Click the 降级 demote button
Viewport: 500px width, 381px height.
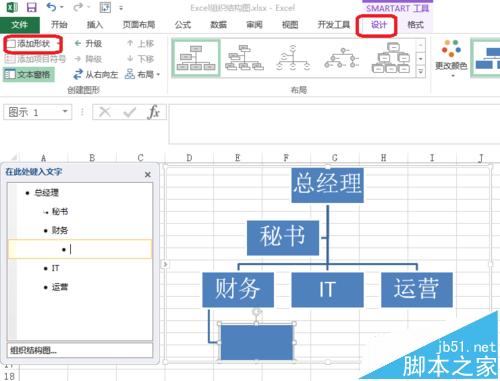coord(88,59)
